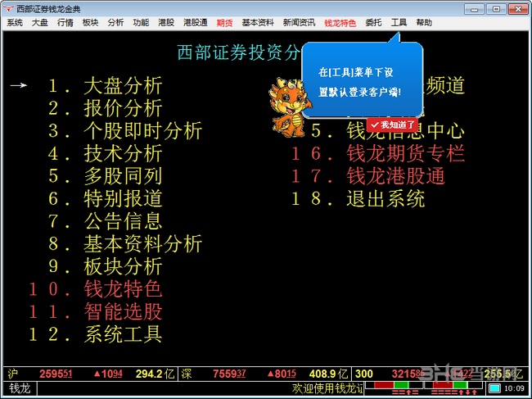Click the cyan monitor icon beside clock
Viewport: 532px width, 399px height.
[x=494, y=388]
